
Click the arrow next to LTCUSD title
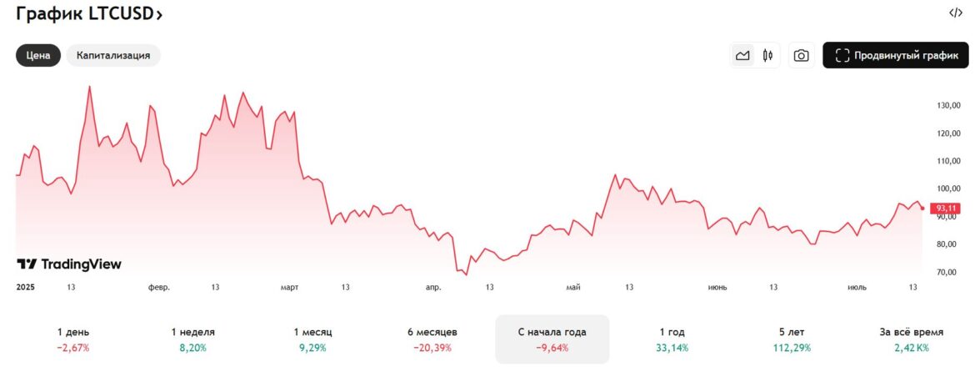pos(159,15)
